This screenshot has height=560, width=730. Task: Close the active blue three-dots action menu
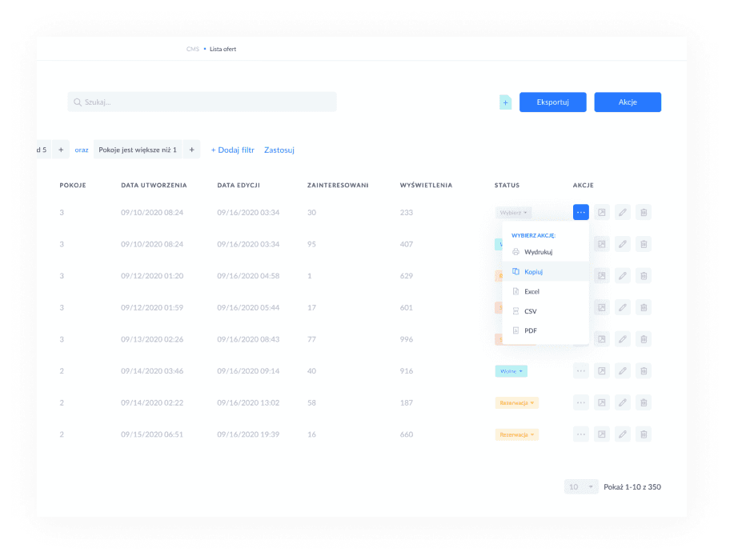[581, 212]
